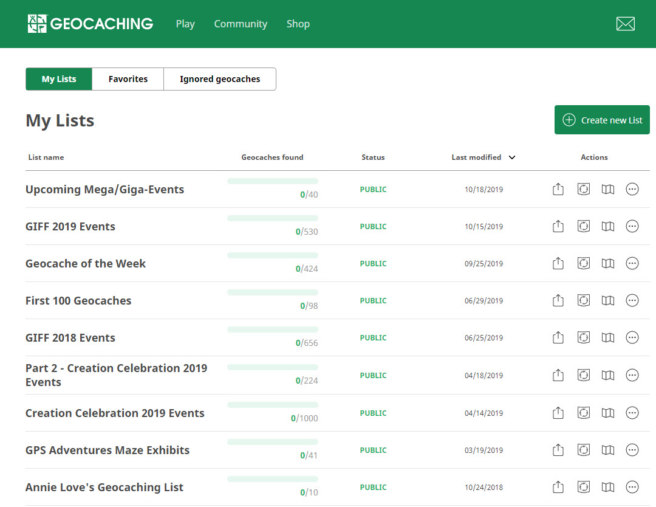
Task: Download GIFF 2019 Events list to GPS
Action: [583, 227]
